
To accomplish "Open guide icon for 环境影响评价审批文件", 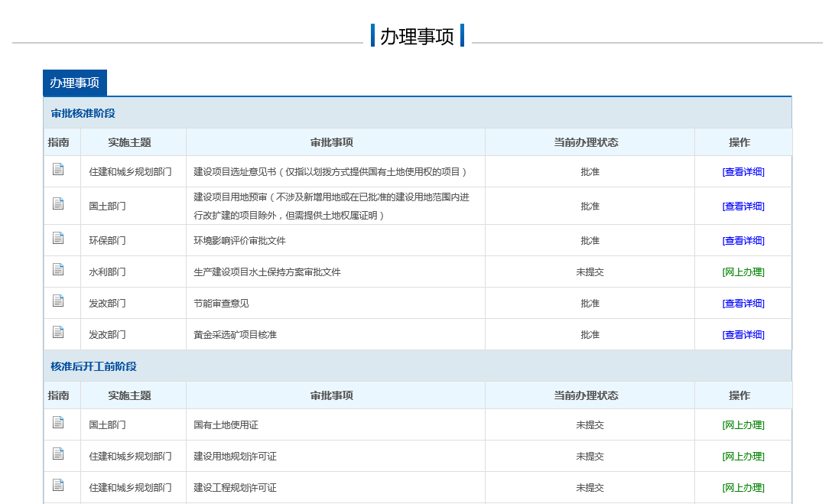I will click(58, 239).
